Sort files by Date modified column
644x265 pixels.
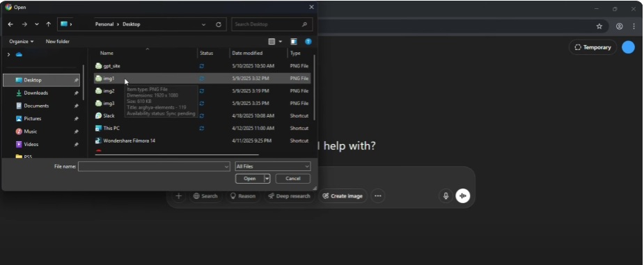coord(247,53)
